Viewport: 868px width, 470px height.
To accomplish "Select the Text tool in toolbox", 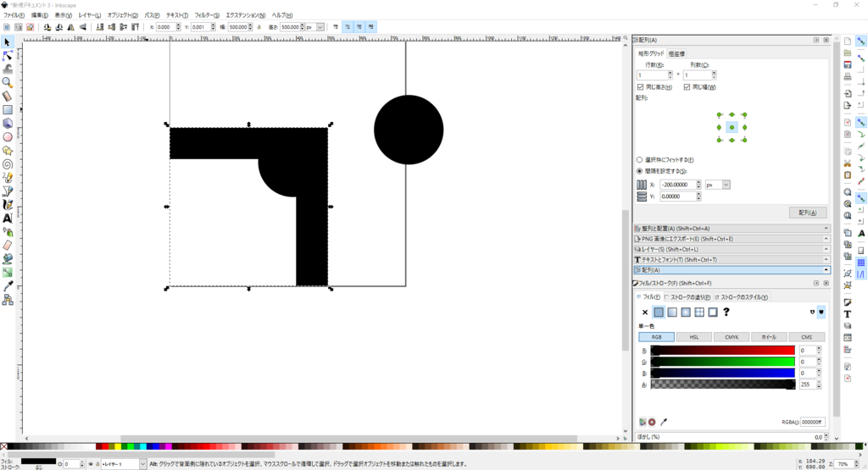I will [x=7, y=218].
